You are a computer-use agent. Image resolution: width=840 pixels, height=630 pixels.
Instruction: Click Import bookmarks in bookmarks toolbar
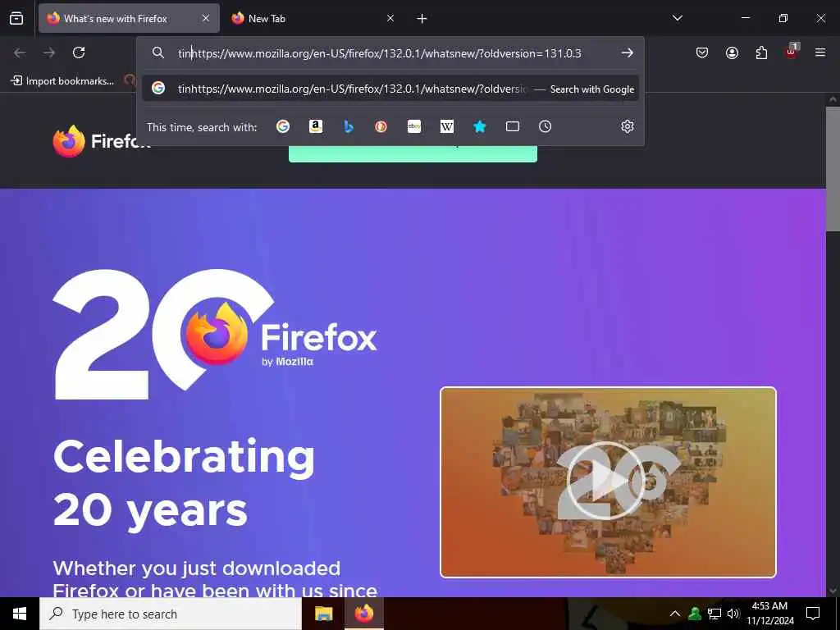click(62, 81)
